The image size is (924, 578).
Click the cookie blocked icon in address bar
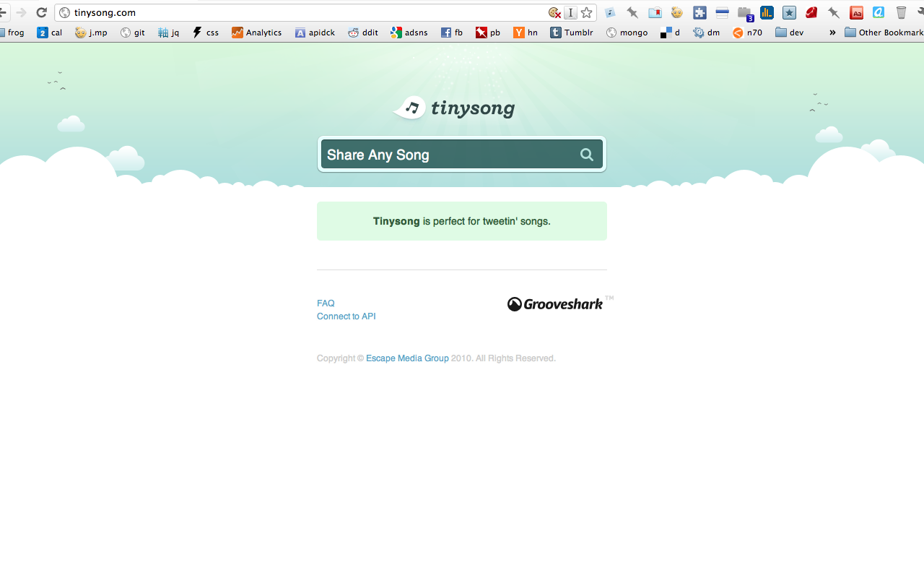554,12
